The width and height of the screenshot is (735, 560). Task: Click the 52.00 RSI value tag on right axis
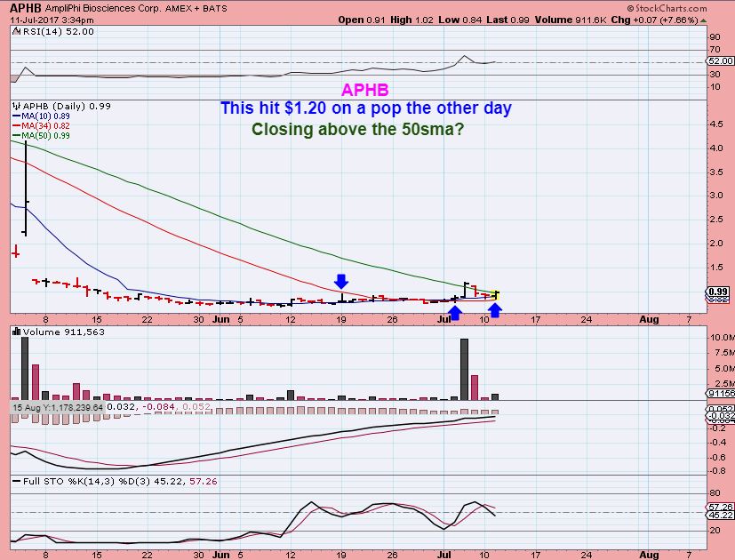[x=720, y=61]
